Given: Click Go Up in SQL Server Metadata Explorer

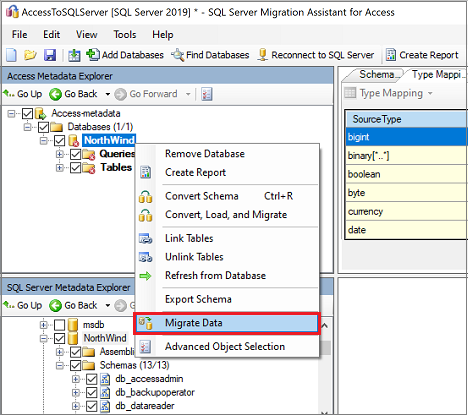Looking at the screenshot, I should point(23,305).
